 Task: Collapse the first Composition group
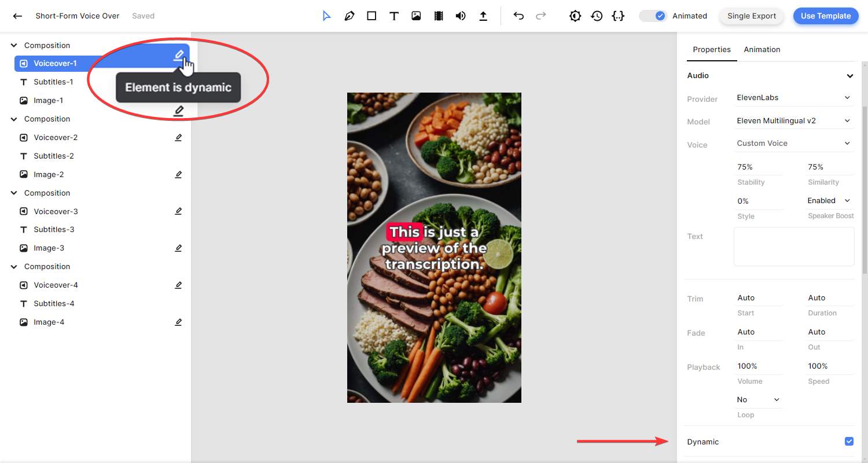(x=14, y=45)
